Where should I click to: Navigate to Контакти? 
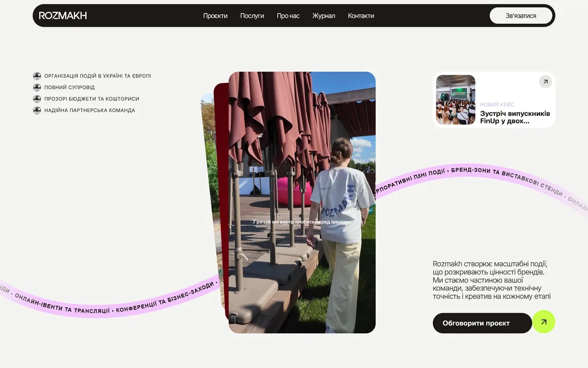[361, 16]
